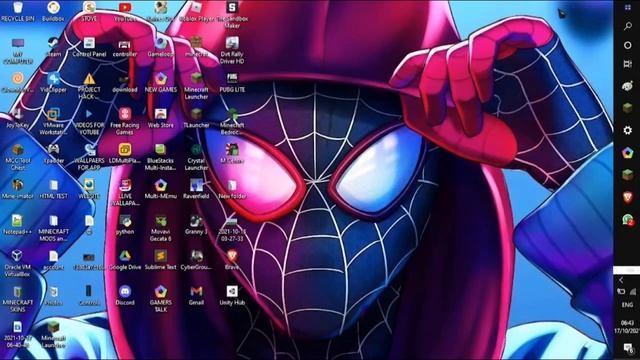Open the Gmail desktop shortcut

click(x=196, y=296)
